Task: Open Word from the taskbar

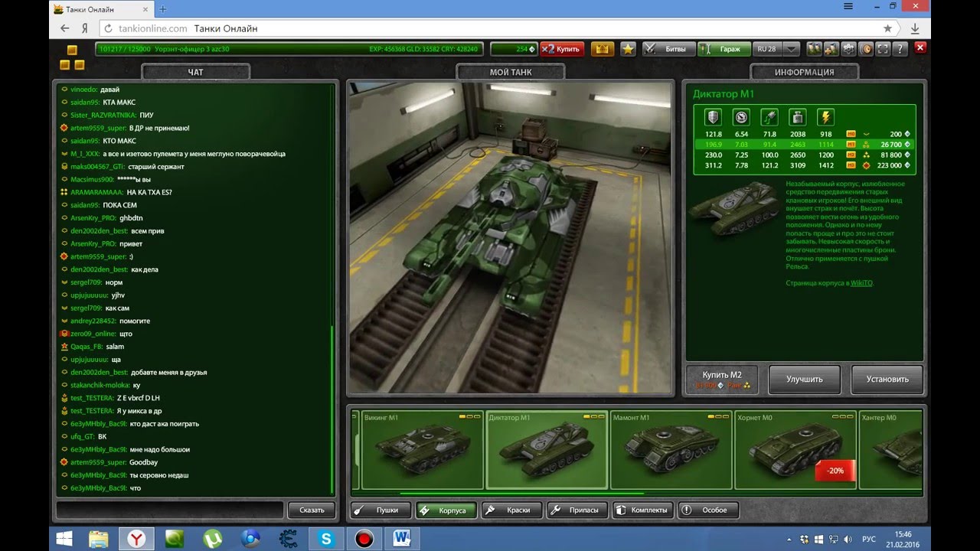Action: [402, 539]
